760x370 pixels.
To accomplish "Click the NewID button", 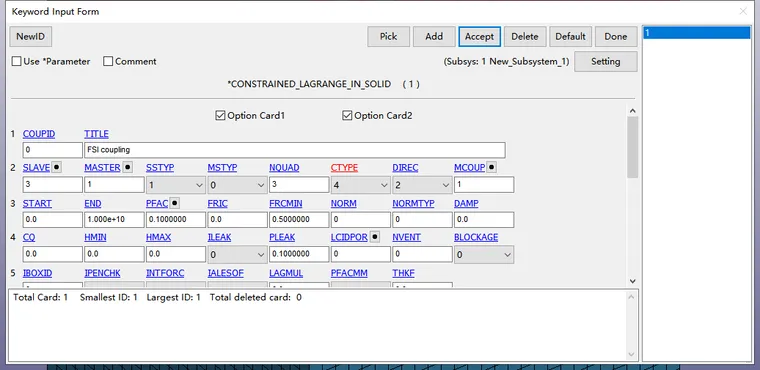I will point(31,36).
